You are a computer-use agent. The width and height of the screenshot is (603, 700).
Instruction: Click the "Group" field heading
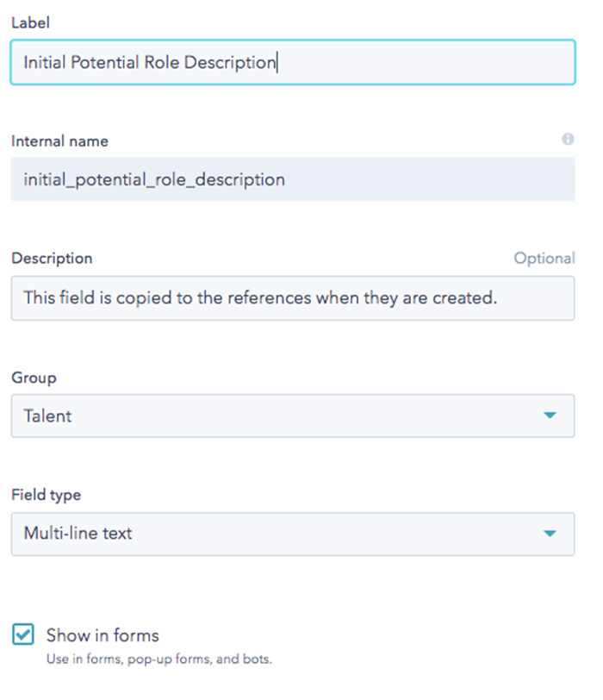tap(34, 378)
